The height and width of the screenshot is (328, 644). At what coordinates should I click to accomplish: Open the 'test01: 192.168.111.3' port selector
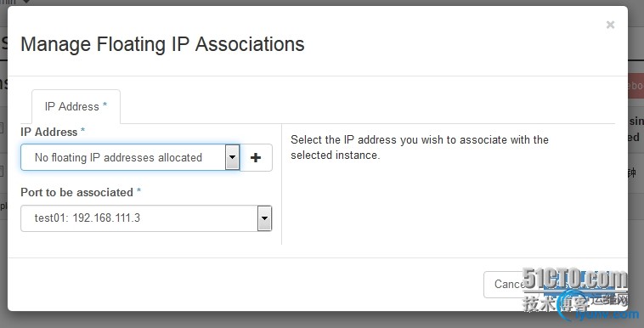146,218
